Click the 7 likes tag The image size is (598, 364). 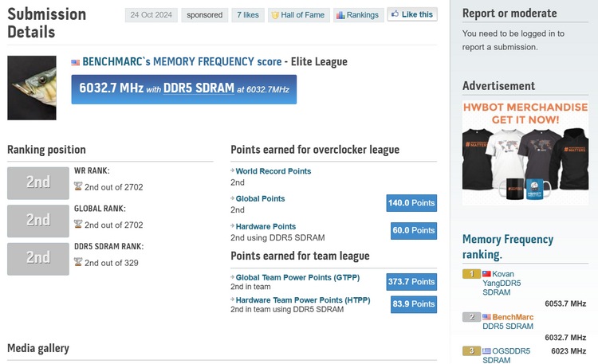point(250,15)
